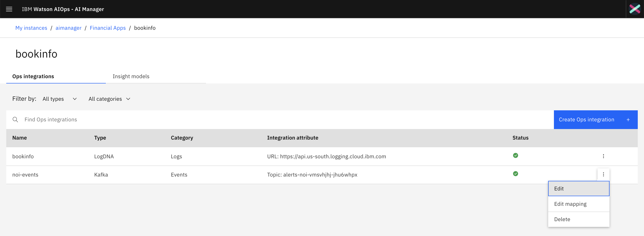Viewport: 644px width, 236px height.
Task: Open the aimanager breadcrumb link
Action: 68,28
